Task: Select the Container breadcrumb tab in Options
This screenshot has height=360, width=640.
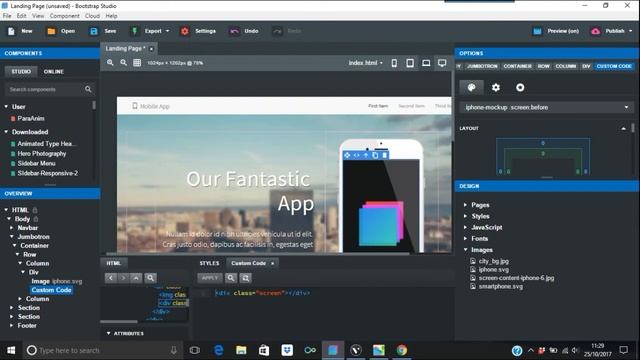Action: [x=518, y=66]
